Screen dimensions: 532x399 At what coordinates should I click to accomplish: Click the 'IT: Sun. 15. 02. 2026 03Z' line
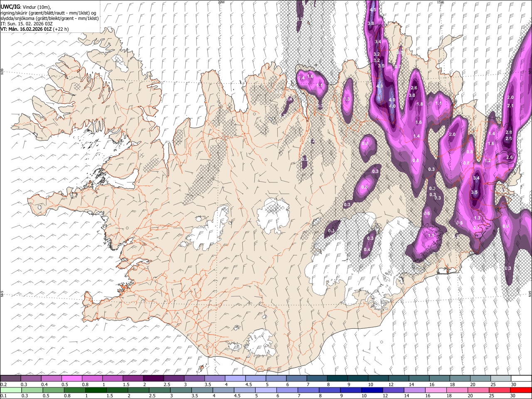(x=27, y=24)
